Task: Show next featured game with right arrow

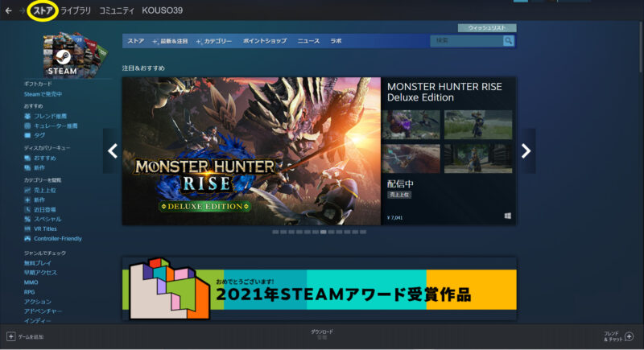Action: [526, 151]
